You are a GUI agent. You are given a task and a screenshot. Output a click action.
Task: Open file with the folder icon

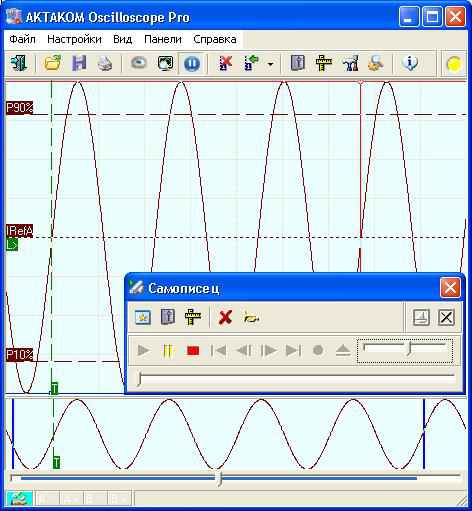pos(53,63)
